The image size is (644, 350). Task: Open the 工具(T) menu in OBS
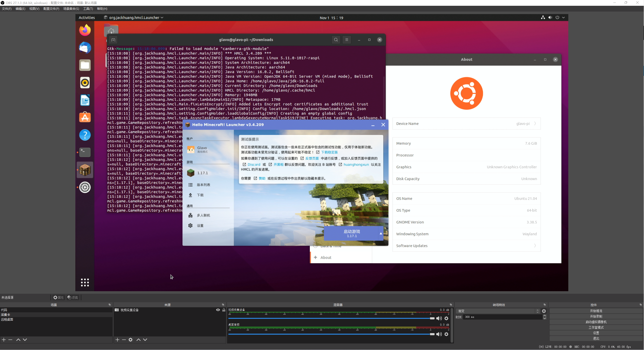pyautogui.click(x=88, y=9)
